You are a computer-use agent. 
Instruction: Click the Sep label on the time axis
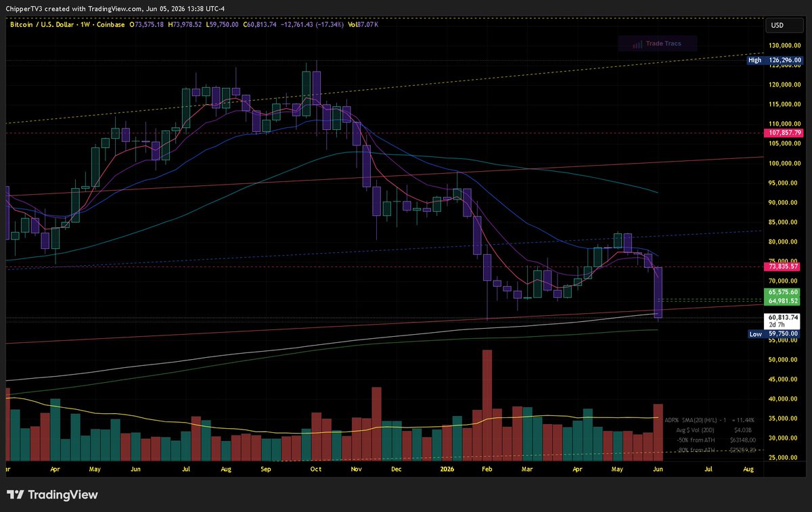[x=265, y=468]
